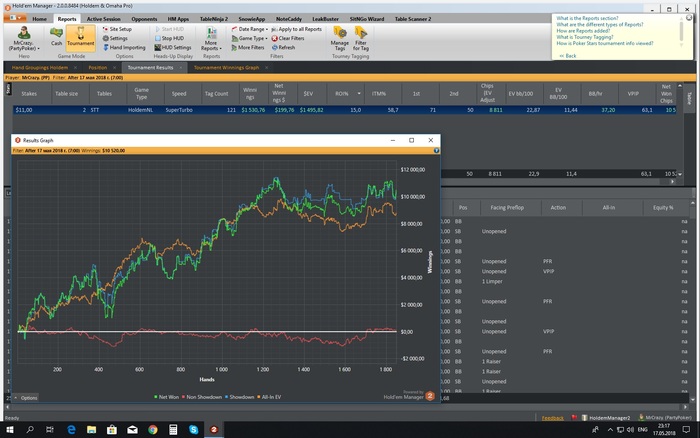The height and width of the screenshot is (438, 700).
Task: Click the '<< Back' link in help panel
Action: 568,56
